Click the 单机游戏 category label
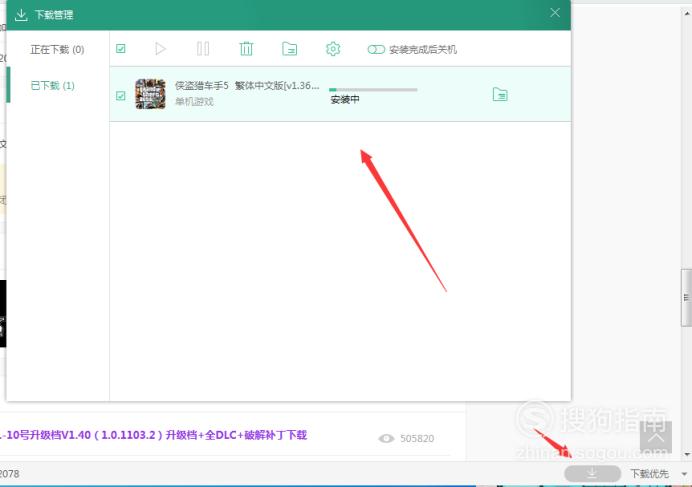The image size is (692, 487). pos(194,102)
